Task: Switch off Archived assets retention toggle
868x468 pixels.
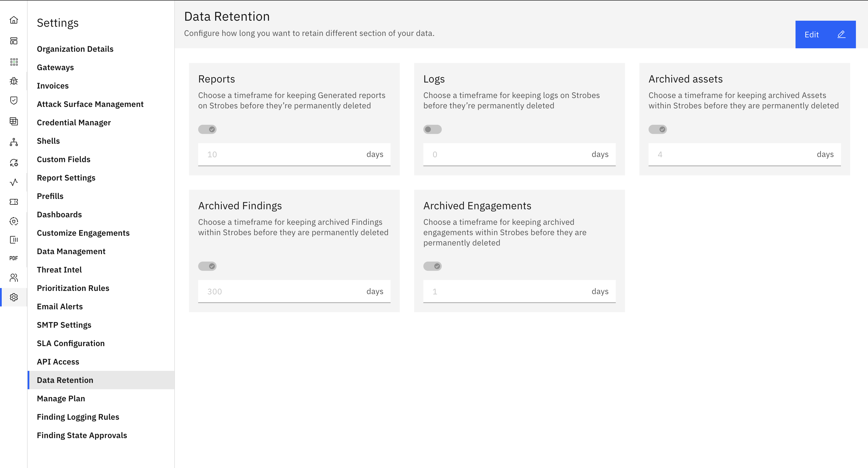Action: tap(657, 129)
